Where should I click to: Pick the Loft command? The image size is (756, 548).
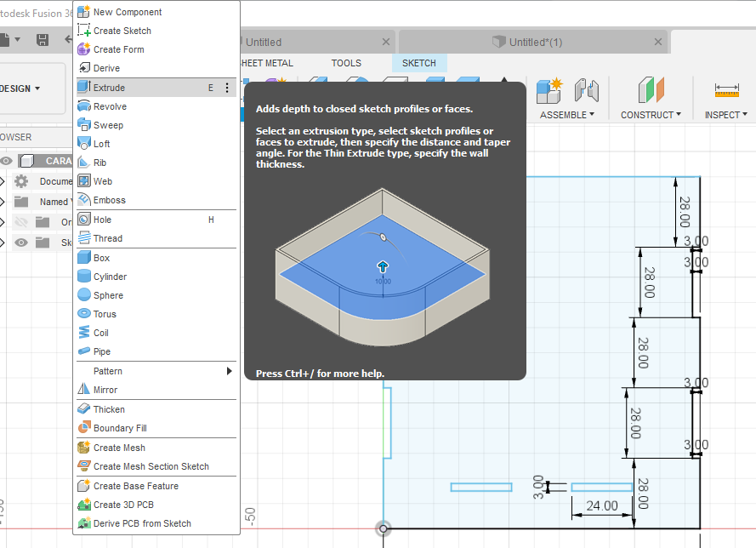point(102,144)
